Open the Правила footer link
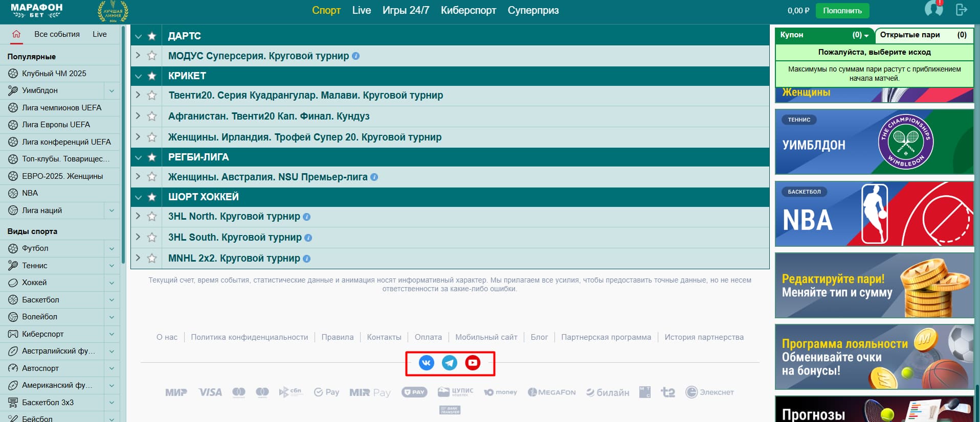 338,337
